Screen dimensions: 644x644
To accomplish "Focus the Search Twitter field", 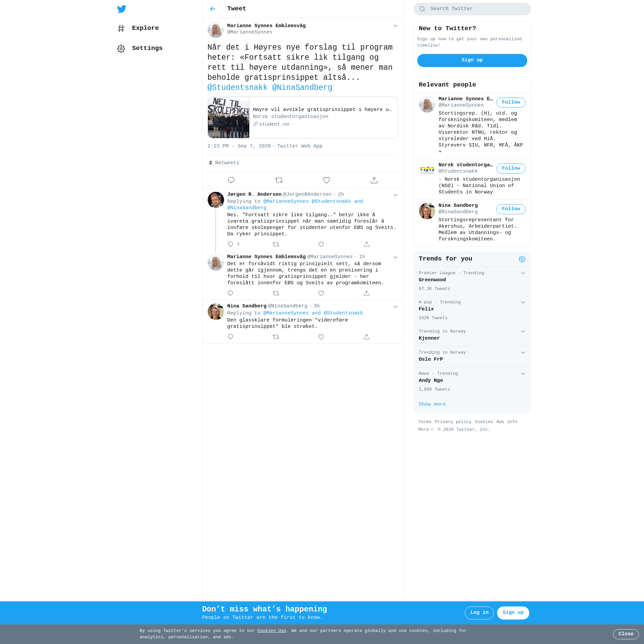I will pyautogui.click(x=476, y=9).
